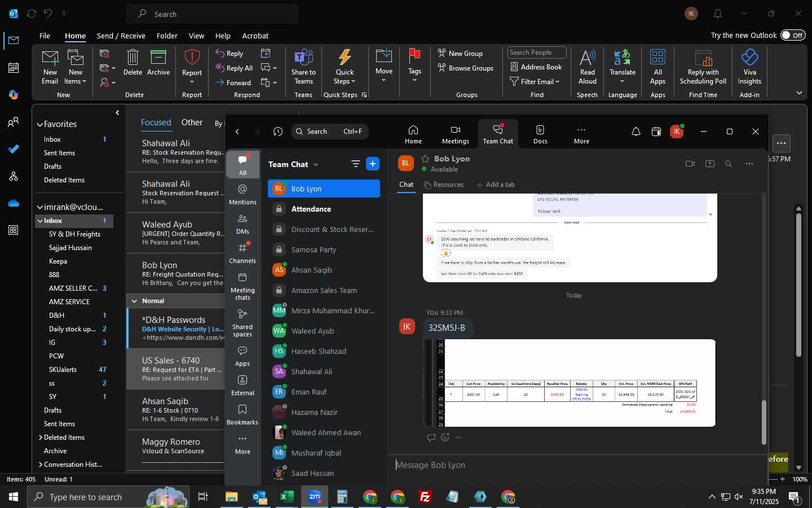Click the Zoom chat vertical scrollbar
This screenshot has height=508, width=812.
point(764,422)
